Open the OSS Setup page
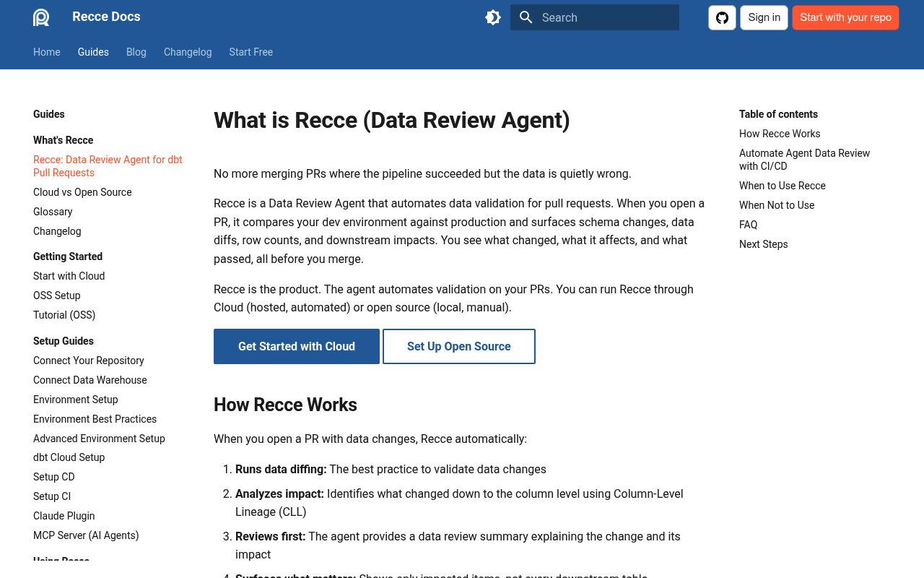 coord(57,296)
